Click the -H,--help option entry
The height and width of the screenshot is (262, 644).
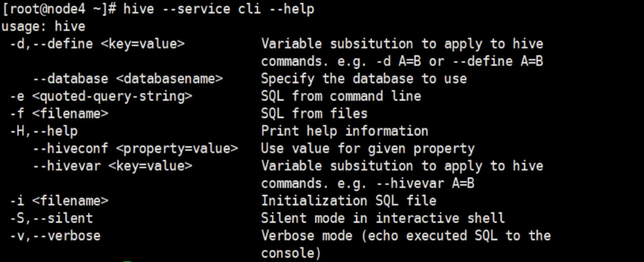(43, 131)
